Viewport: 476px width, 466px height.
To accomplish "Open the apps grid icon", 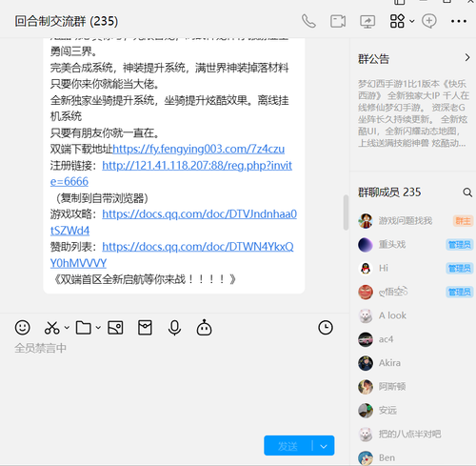I will (397, 21).
